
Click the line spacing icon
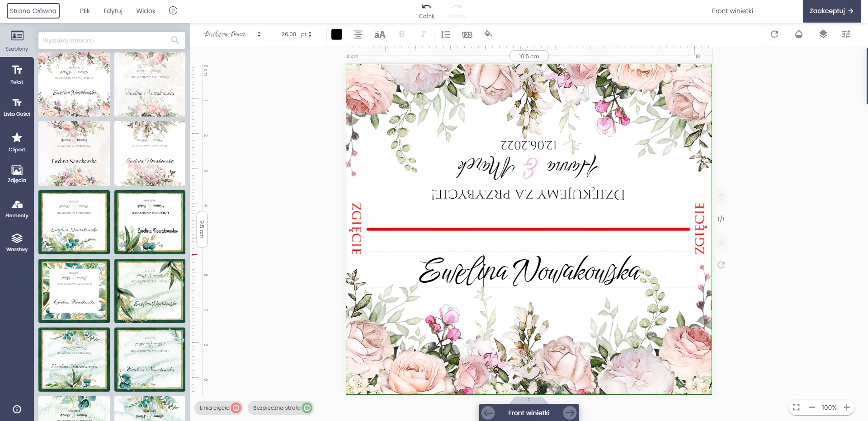pos(445,34)
